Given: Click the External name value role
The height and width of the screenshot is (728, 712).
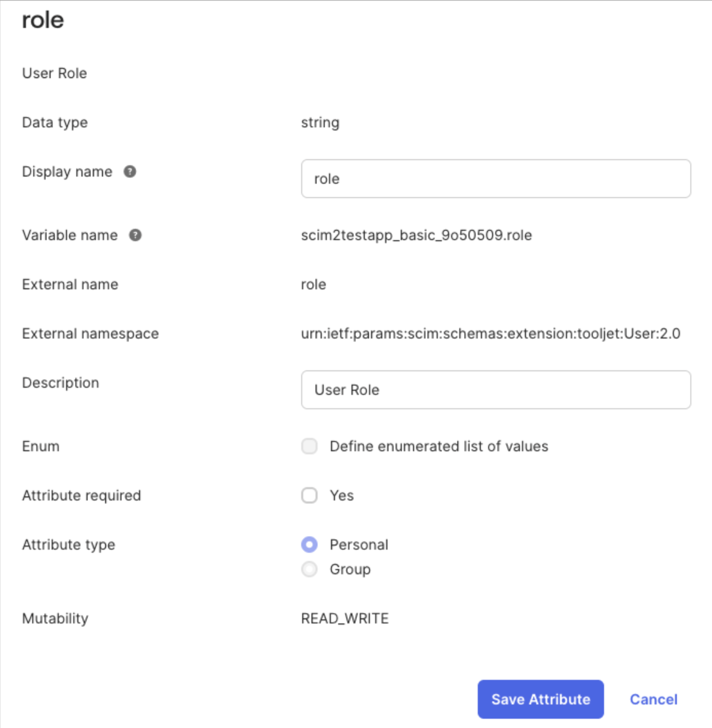Looking at the screenshot, I should [313, 284].
